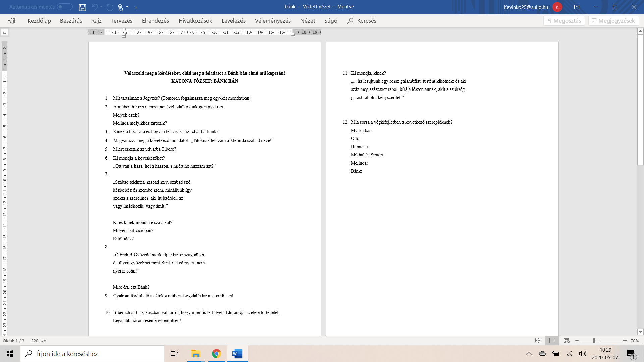644x362 pixels.
Task: Open the Beszúrás ribbon tab
Action: (x=71, y=21)
